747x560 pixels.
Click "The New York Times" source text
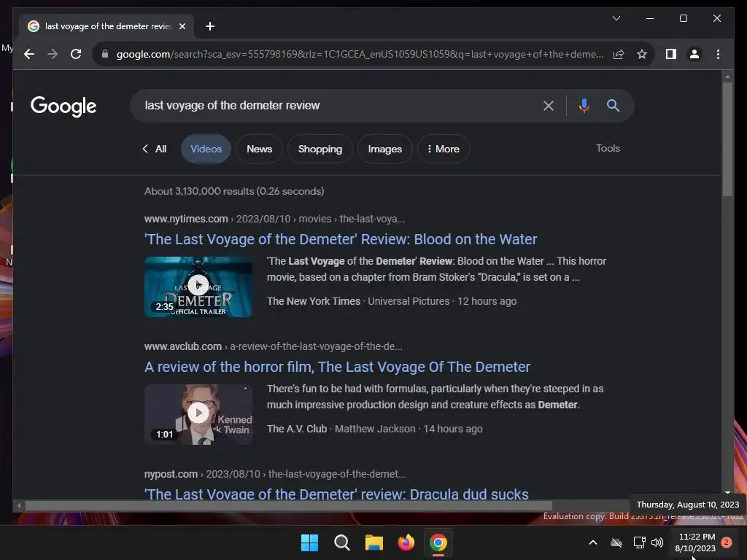click(314, 301)
